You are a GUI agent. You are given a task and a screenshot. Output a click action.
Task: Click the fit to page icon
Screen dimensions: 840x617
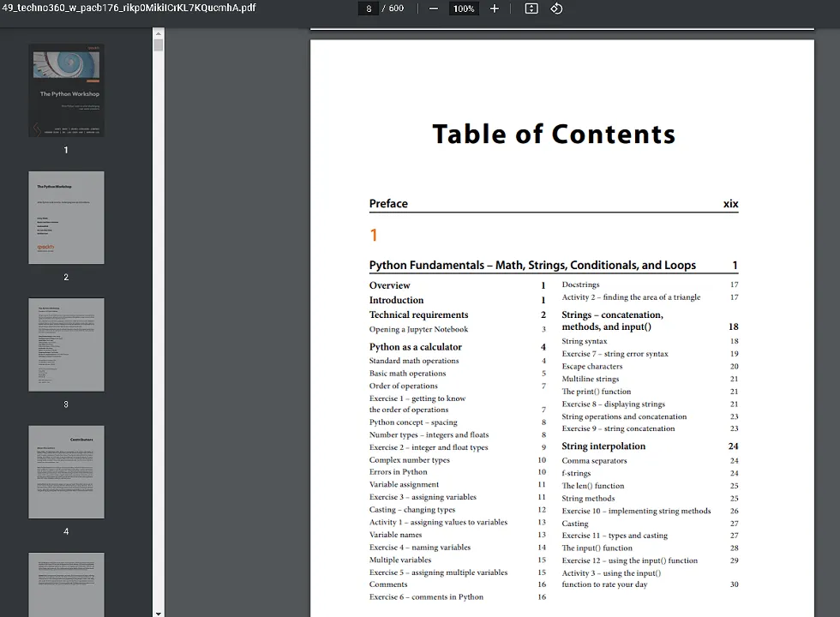pos(531,9)
